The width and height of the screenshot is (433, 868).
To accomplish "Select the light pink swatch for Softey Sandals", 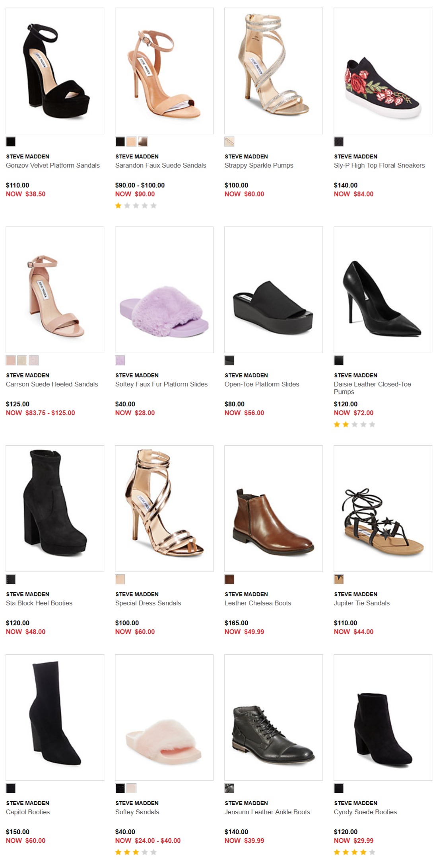I will coord(131,788).
